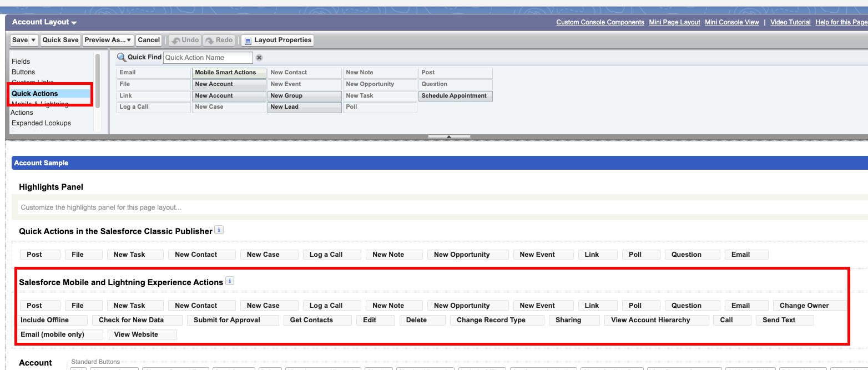Select Get Contacts action

click(x=317, y=320)
